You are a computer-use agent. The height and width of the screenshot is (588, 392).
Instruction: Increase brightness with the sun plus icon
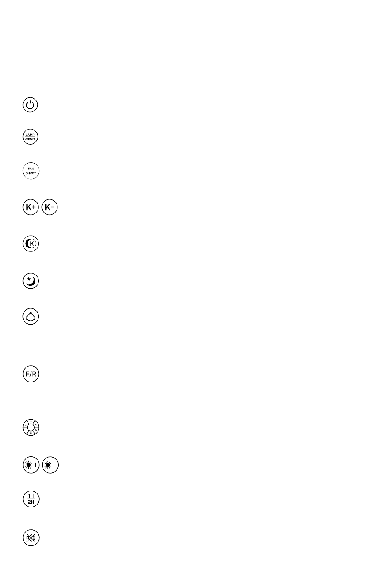(x=31, y=465)
